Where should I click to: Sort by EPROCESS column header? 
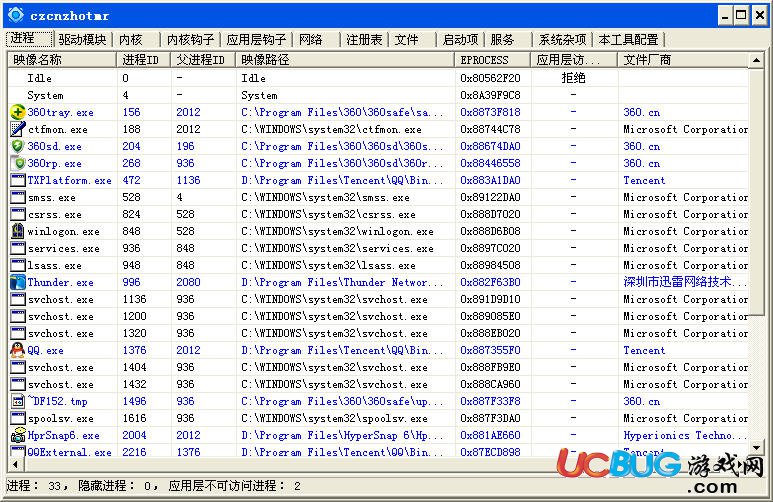point(492,60)
